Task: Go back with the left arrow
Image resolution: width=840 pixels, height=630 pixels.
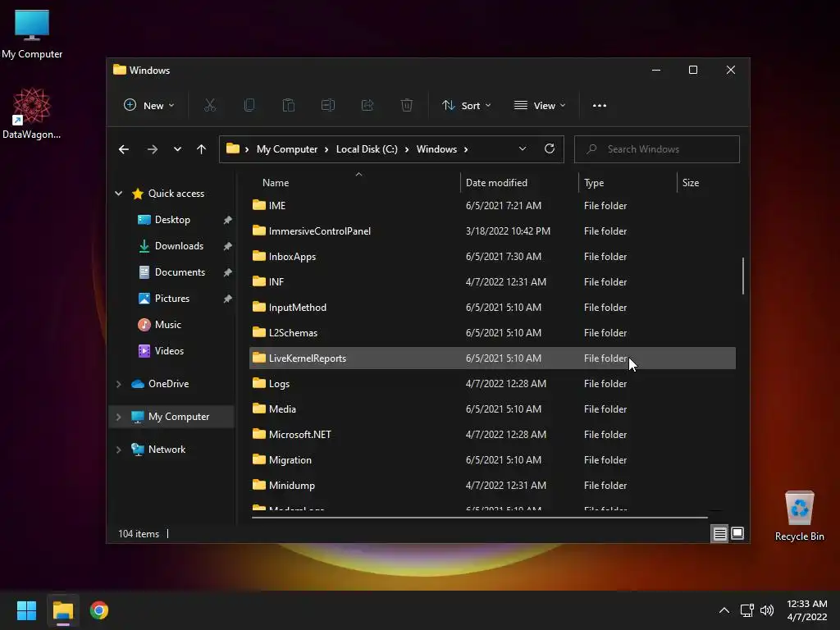Action: click(124, 149)
